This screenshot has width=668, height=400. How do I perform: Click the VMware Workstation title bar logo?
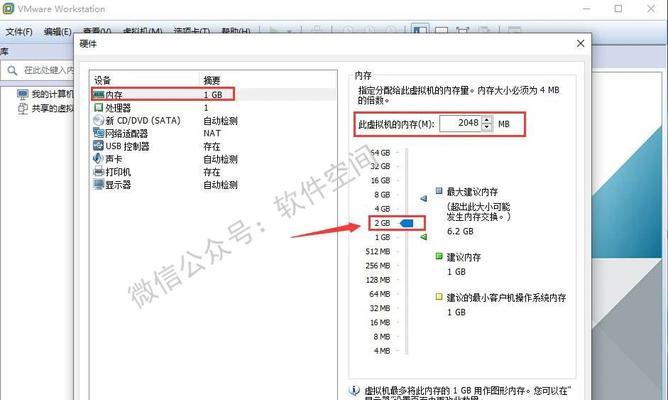click(x=8, y=9)
